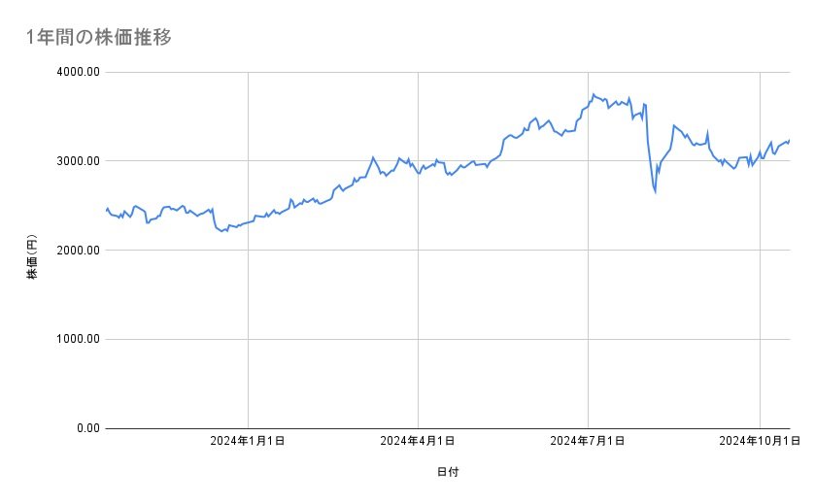Click the 1000.00 y-axis label
Viewport: 815px width, 504px height.
click(x=77, y=339)
